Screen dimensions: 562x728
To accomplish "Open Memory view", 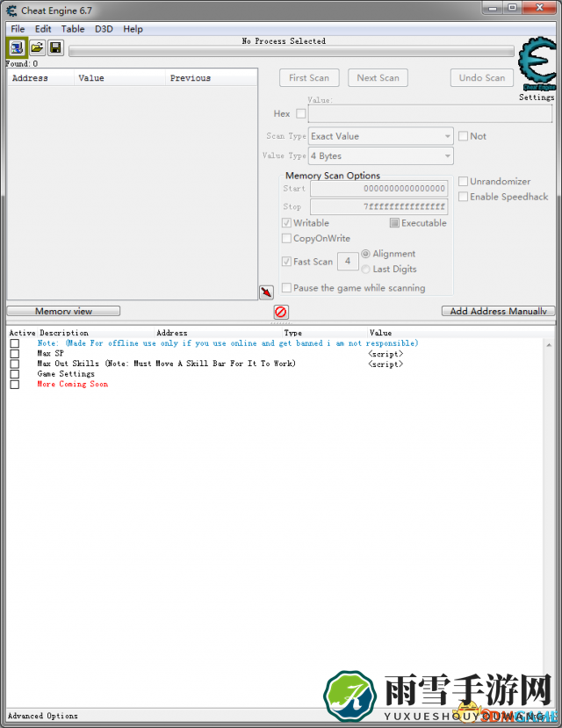I will [63, 311].
